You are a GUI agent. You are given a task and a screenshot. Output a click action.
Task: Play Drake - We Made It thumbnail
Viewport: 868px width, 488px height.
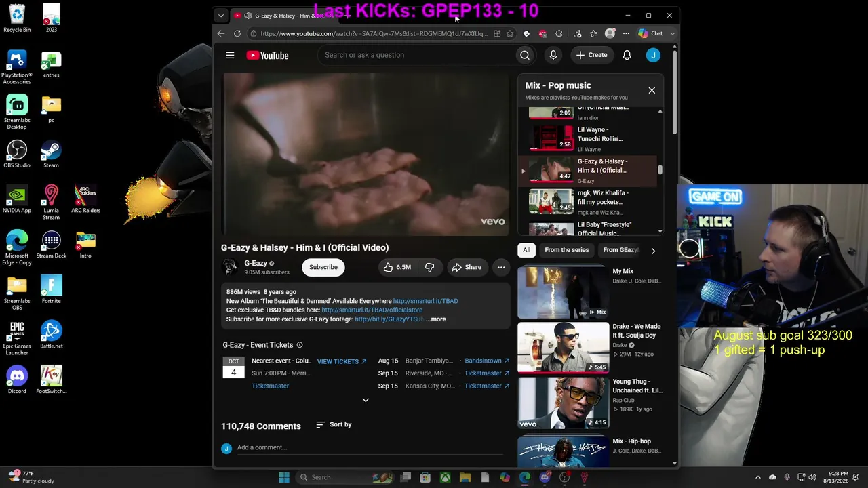pyautogui.click(x=564, y=347)
